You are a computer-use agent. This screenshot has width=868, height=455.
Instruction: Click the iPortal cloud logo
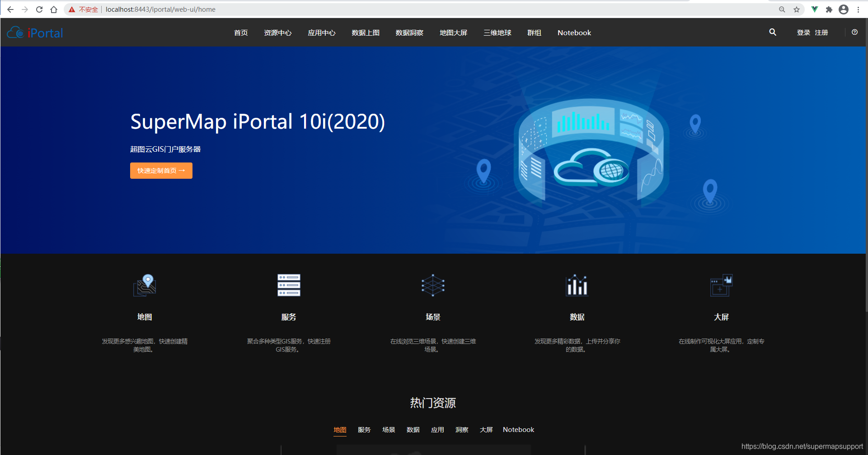pyautogui.click(x=35, y=32)
